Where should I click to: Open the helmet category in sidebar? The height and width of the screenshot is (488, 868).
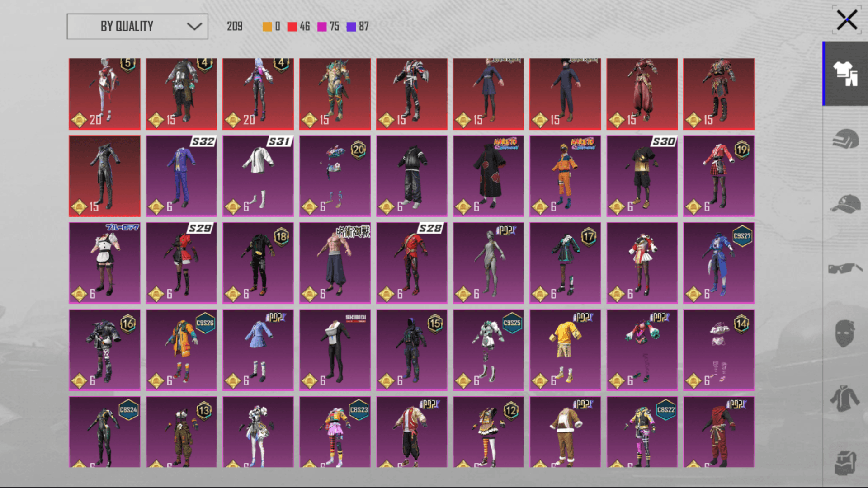point(845,139)
